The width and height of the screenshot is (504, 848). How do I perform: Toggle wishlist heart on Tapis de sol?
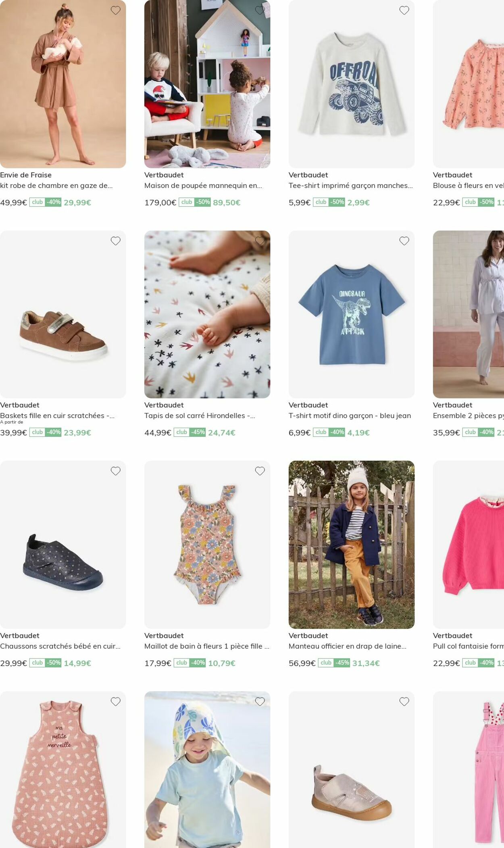(x=260, y=241)
